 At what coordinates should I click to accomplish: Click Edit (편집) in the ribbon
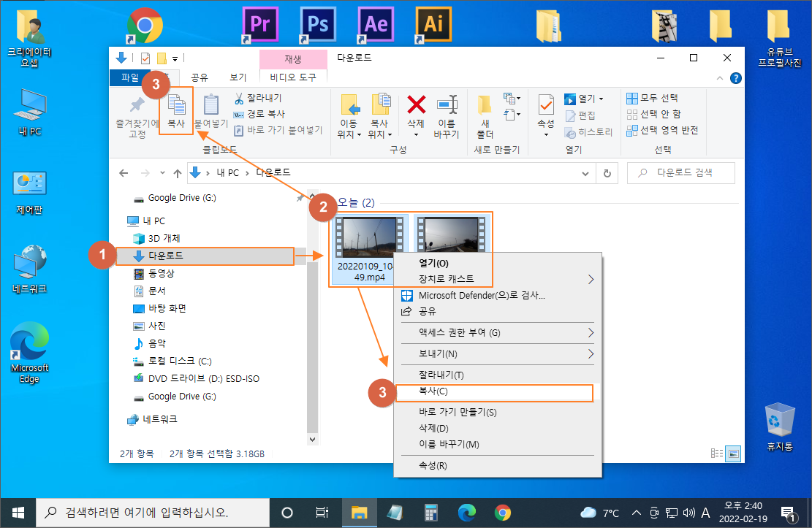click(580, 115)
